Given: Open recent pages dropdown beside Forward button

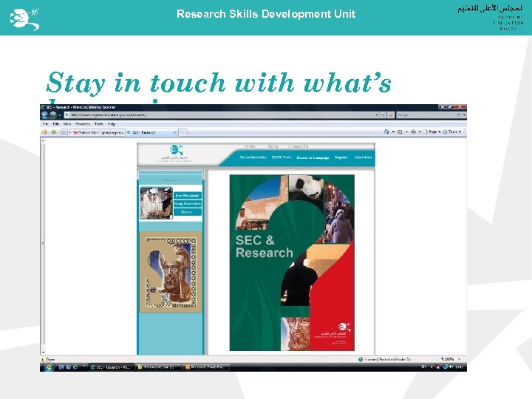Looking at the screenshot, I should click(x=59, y=115).
